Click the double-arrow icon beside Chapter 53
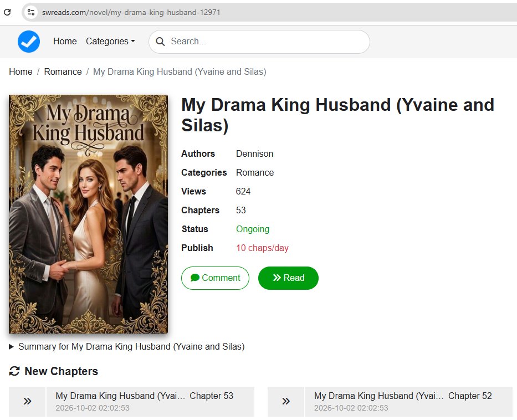 coord(27,401)
